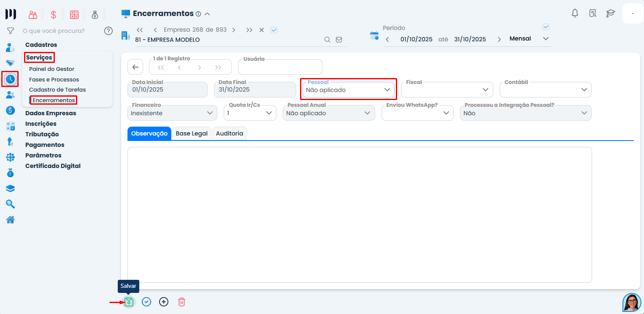Image resolution: width=644 pixels, height=314 pixels.
Task: Switch to the Base Legal tab
Action: (192, 133)
